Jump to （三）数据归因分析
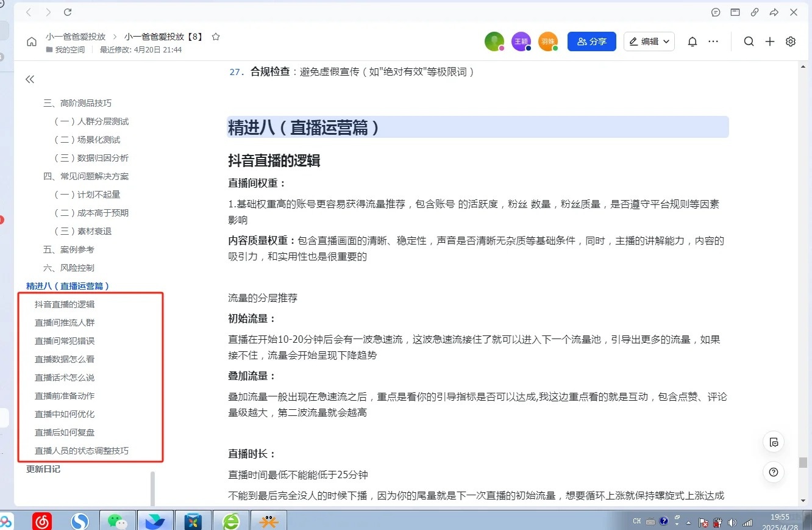This screenshot has height=530, width=812. pyautogui.click(x=91, y=158)
